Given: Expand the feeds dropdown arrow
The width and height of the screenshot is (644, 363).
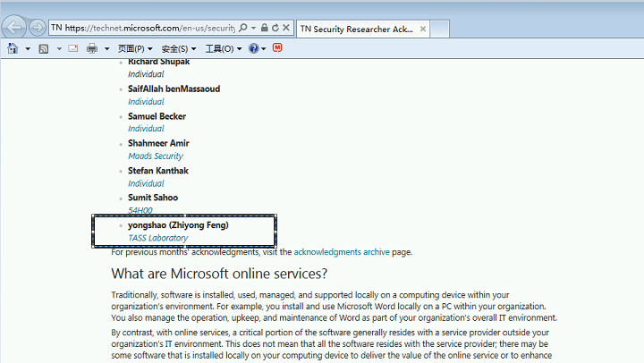Looking at the screenshot, I should (x=59, y=49).
